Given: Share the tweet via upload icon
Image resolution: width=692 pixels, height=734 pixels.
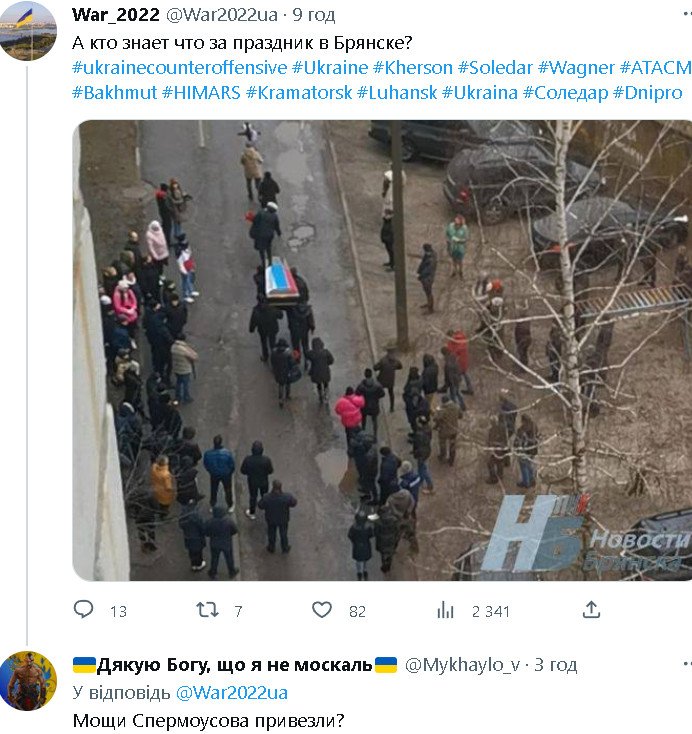Looking at the screenshot, I should click(x=591, y=609).
